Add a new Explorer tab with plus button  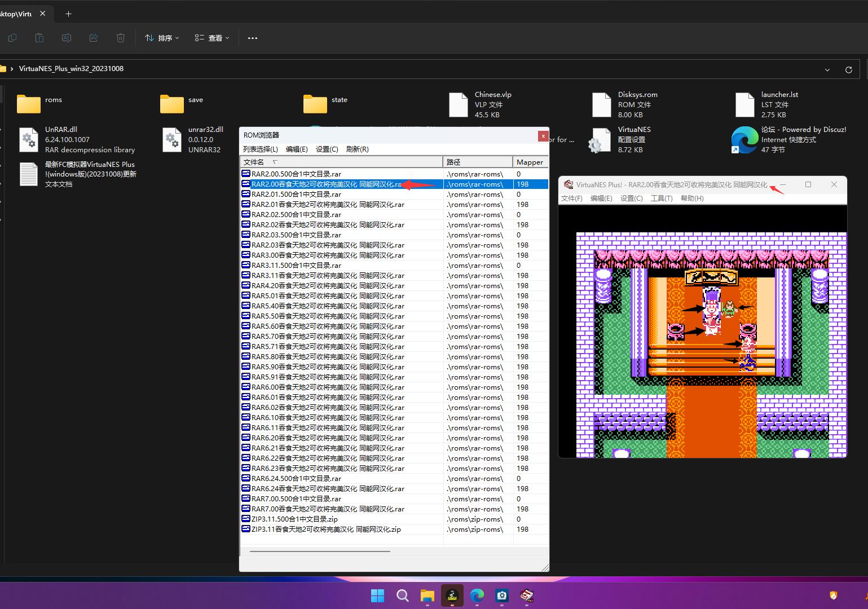point(69,14)
